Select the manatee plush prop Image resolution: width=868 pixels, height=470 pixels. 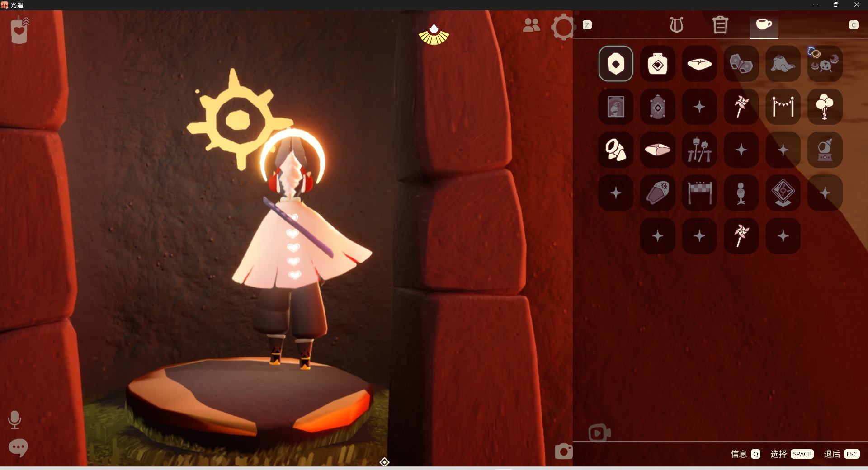[x=783, y=64]
